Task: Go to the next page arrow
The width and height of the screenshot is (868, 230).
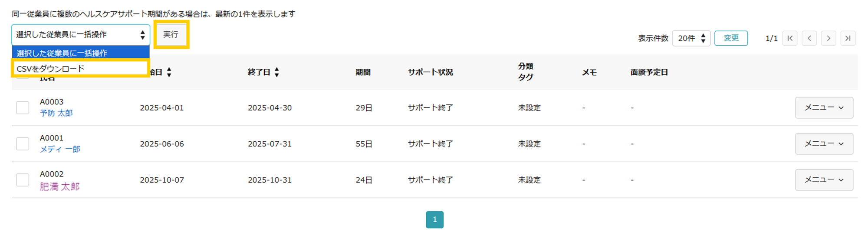Action: click(829, 38)
